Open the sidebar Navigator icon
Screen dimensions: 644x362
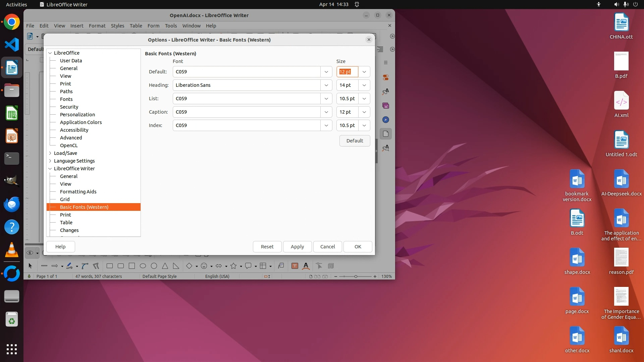click(x=386, y=120)
